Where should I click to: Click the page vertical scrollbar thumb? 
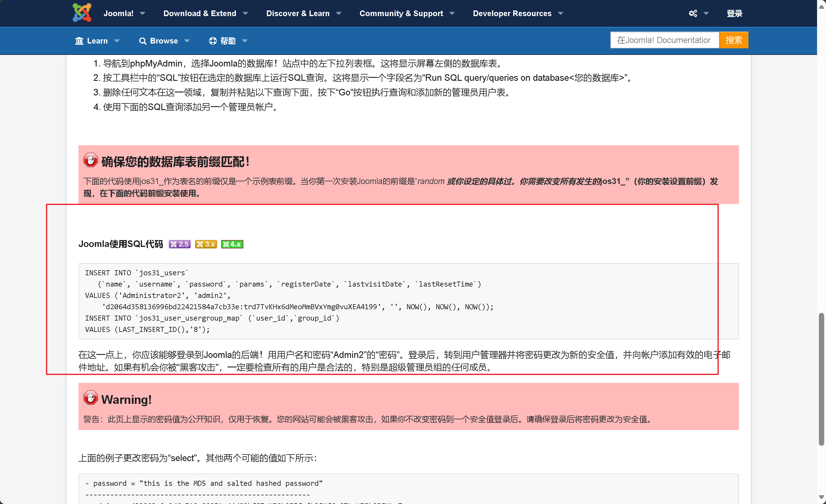coord(821,379)
